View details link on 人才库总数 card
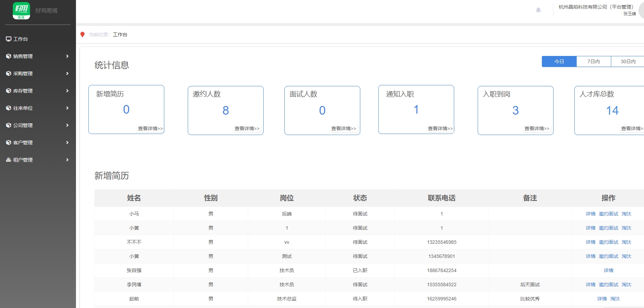This screenshot has height=308, width=644. point(632,128)
